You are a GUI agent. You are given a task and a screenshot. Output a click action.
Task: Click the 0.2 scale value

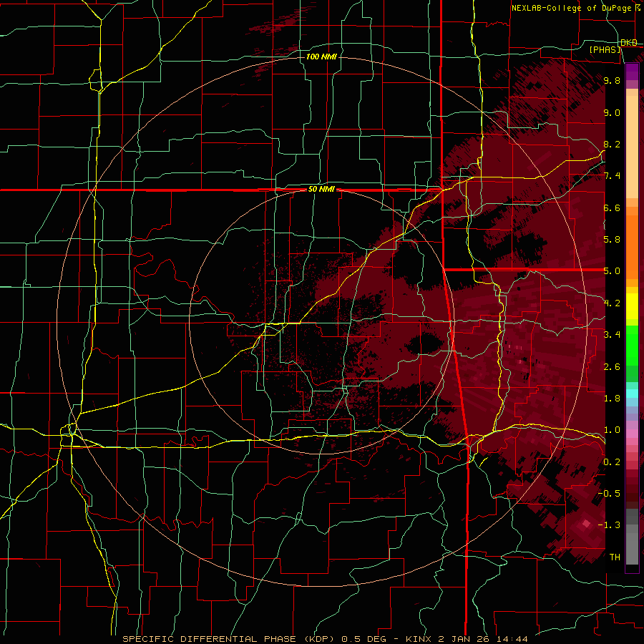click(612, 462)
